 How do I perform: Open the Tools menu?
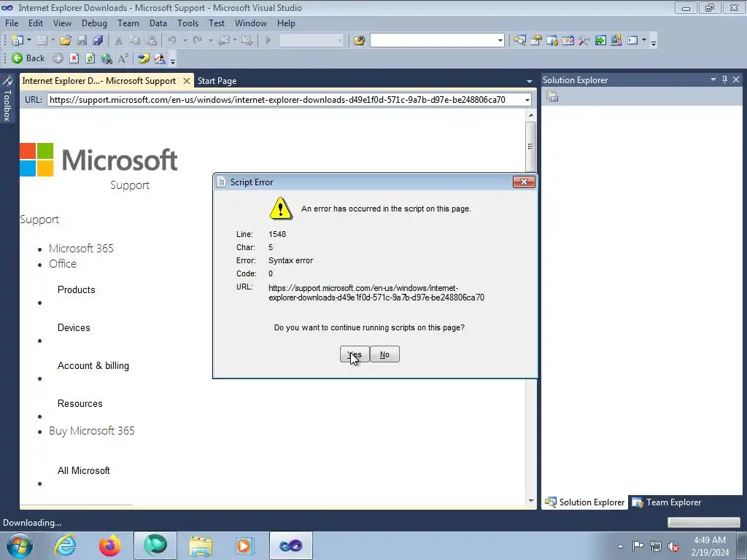click(x=187, y=23)
